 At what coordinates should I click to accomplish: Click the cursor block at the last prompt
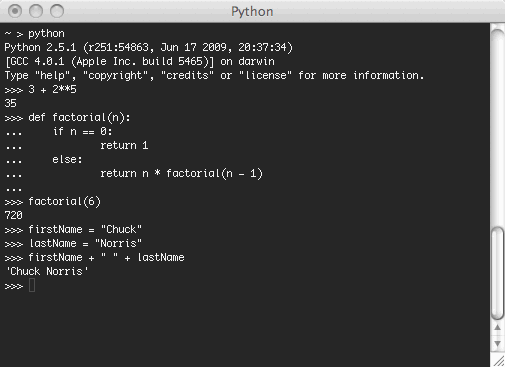(x=32, y=286)
